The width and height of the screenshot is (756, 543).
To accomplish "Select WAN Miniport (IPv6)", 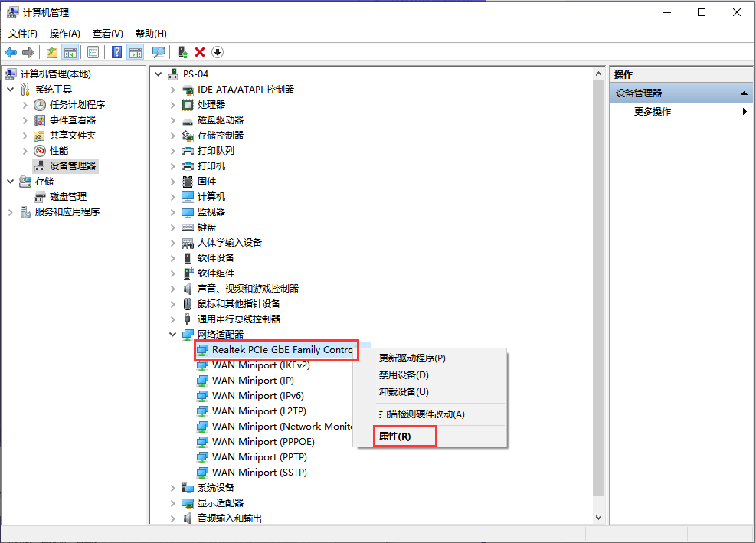I will (x=257, y=396).
